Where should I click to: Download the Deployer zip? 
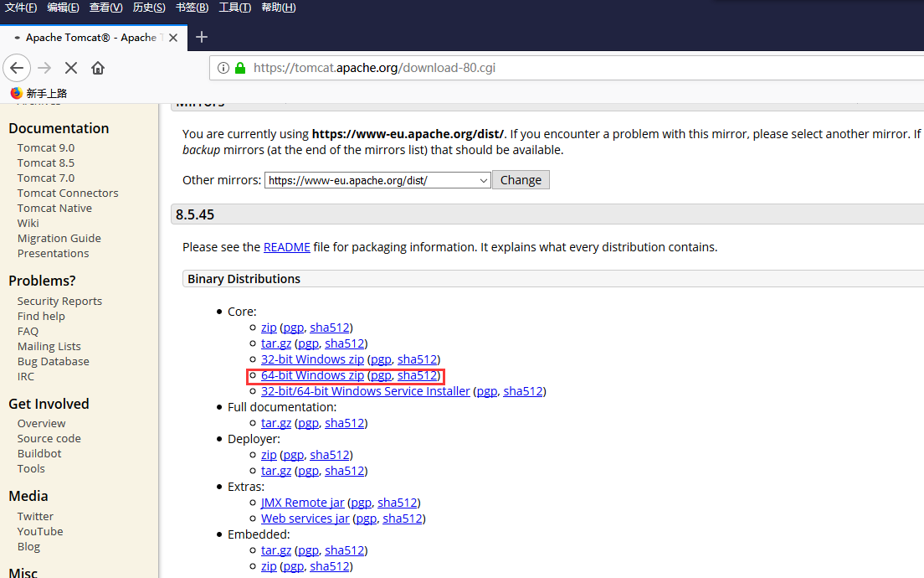tap(269, 455)
